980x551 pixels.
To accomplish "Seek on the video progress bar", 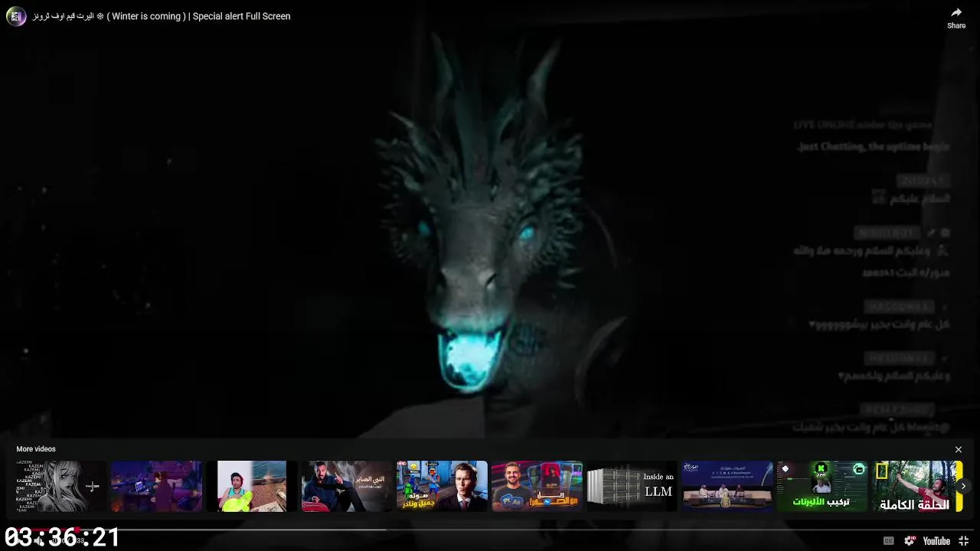I will click(x=490, y=529).
